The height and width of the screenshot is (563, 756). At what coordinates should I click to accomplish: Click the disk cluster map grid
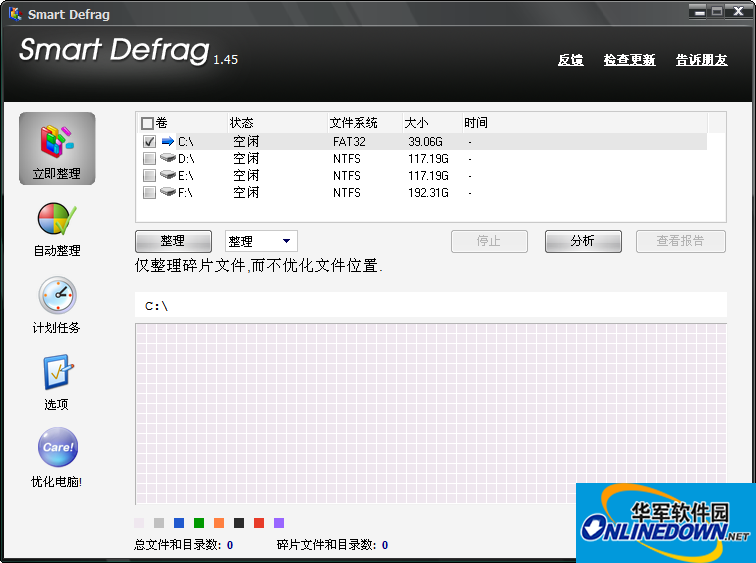tap(431, 414)
